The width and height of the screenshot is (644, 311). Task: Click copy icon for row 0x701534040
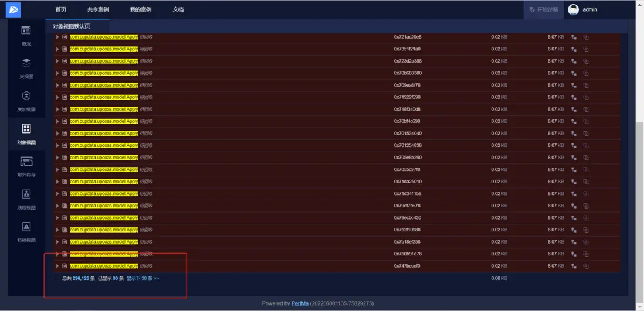[x=586, y=134]
